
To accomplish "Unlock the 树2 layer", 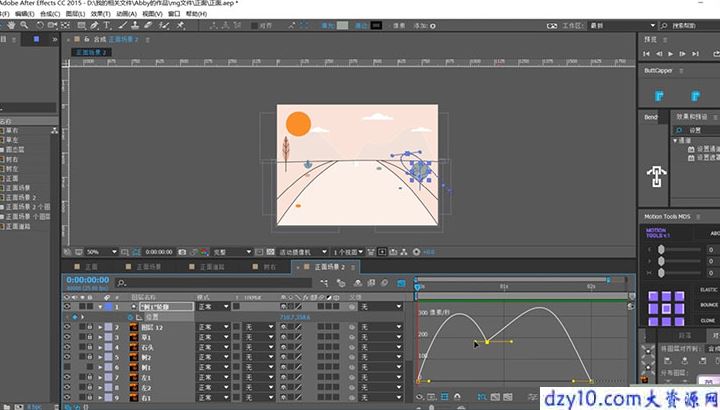I will (x=90, y=357).
